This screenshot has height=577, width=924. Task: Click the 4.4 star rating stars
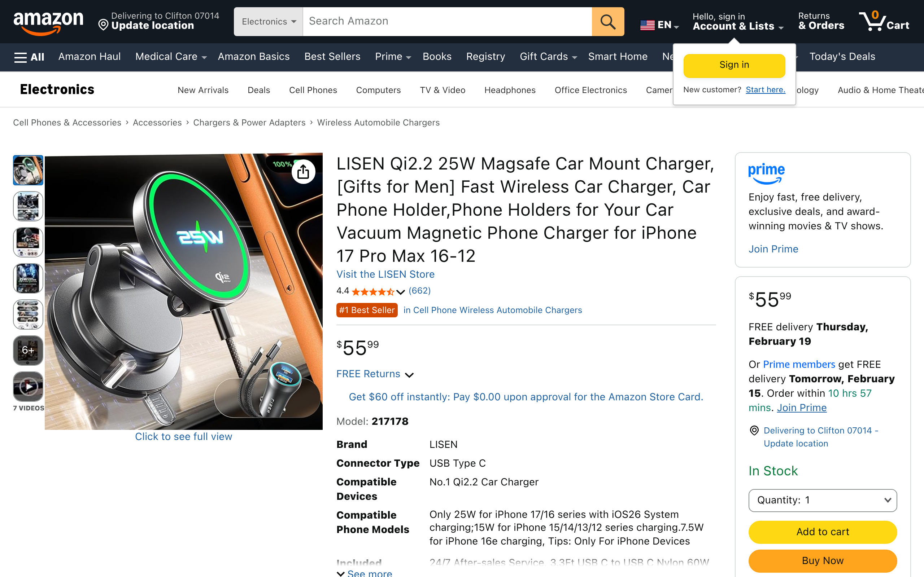pyautogui.click(x=372, y=292)
